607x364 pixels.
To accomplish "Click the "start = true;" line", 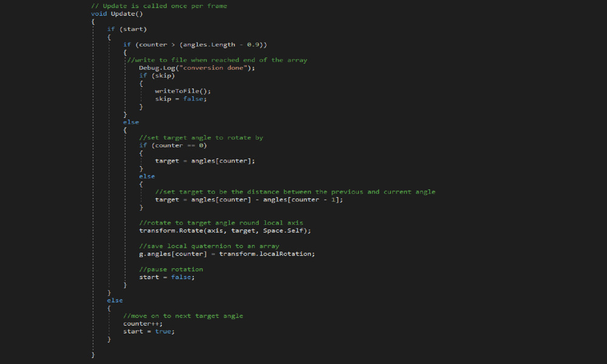I will pos(149,331).
